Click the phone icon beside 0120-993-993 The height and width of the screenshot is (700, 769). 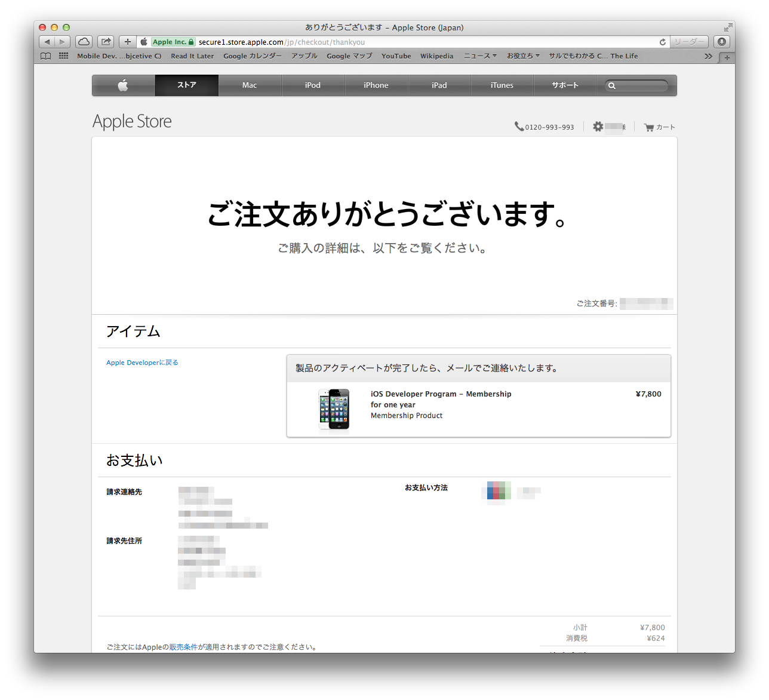[519, 127]
